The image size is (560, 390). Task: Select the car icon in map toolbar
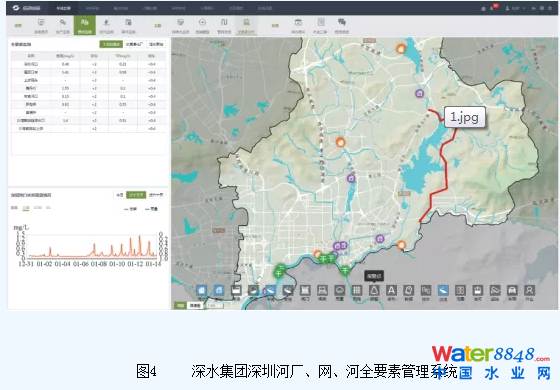[512, 290]
